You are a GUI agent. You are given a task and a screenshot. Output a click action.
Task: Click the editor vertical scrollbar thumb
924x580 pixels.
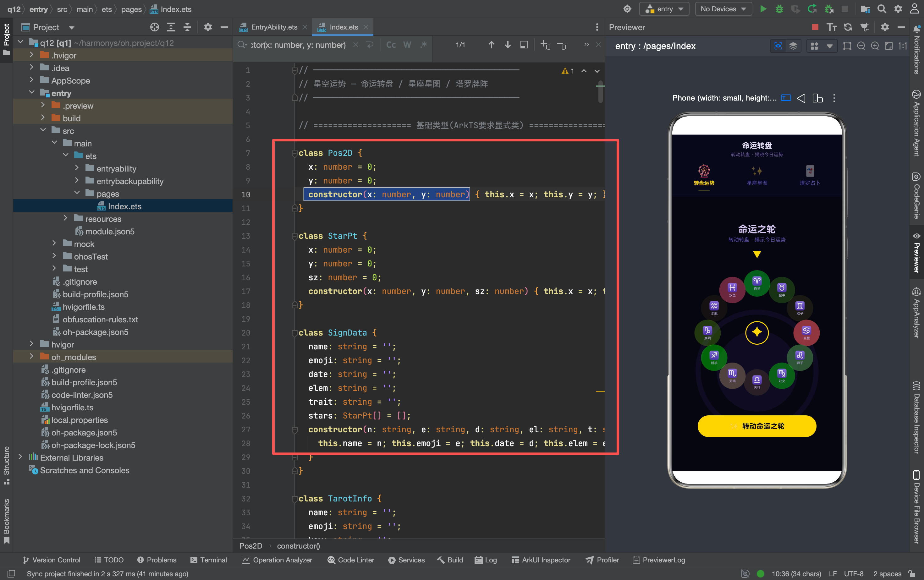click(x=600, y=92)
